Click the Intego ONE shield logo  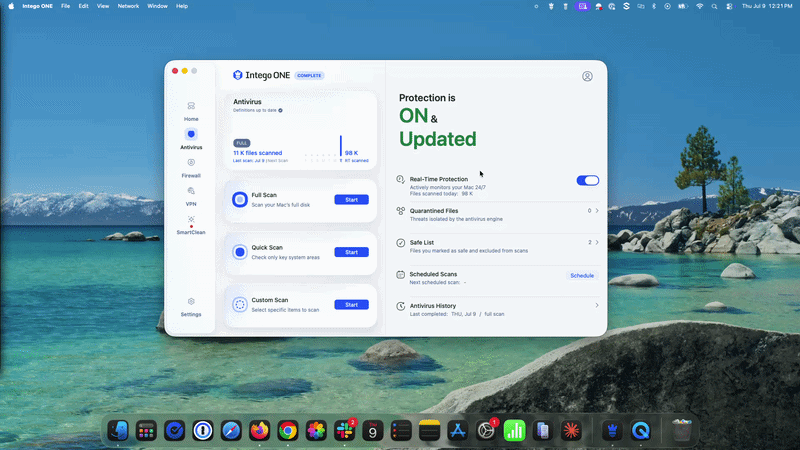pyautogui.click(x=237, y=75)
